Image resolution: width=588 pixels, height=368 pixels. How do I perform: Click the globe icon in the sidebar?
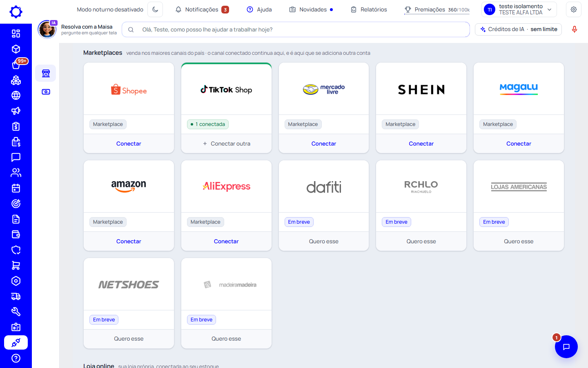tap(16, 95)
